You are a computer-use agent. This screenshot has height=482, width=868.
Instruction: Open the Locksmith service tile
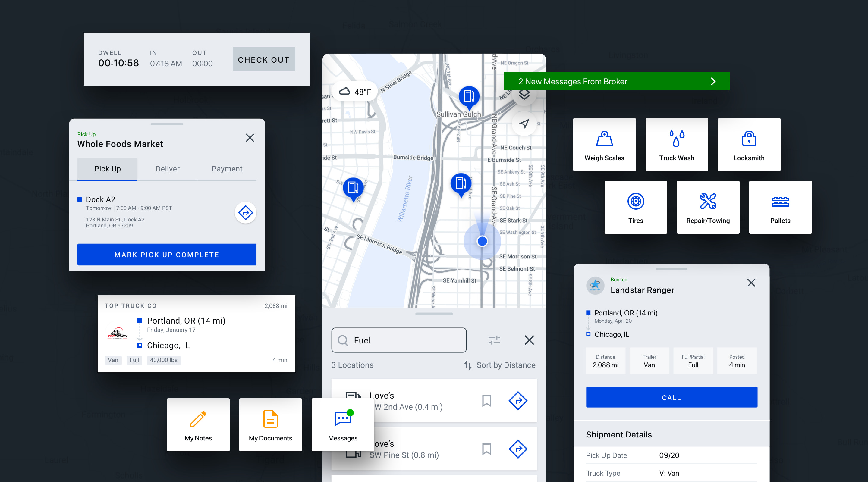click(x=749, y=145)
